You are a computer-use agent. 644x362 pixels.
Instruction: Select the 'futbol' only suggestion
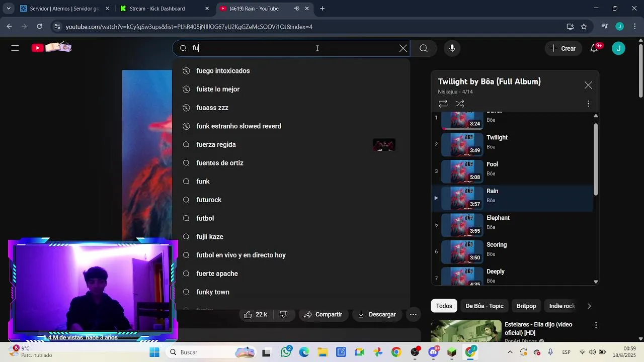click(291, 218)
